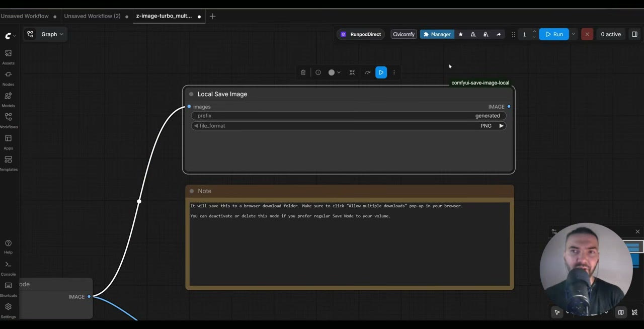Screen dimensions: 644x329
Task: Click the Run button
Action: point(554,34)
